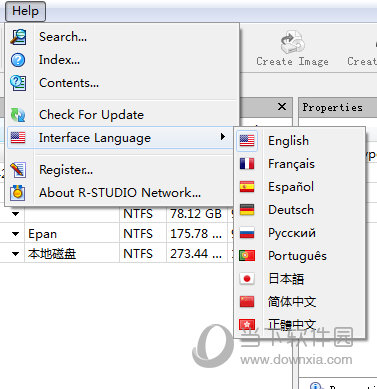
Task: Click the Portuguese flag icon
Action: 247,256
